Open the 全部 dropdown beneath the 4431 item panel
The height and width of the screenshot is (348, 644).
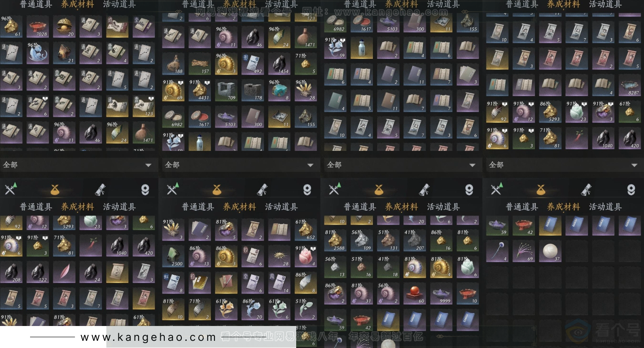point(240,165)
